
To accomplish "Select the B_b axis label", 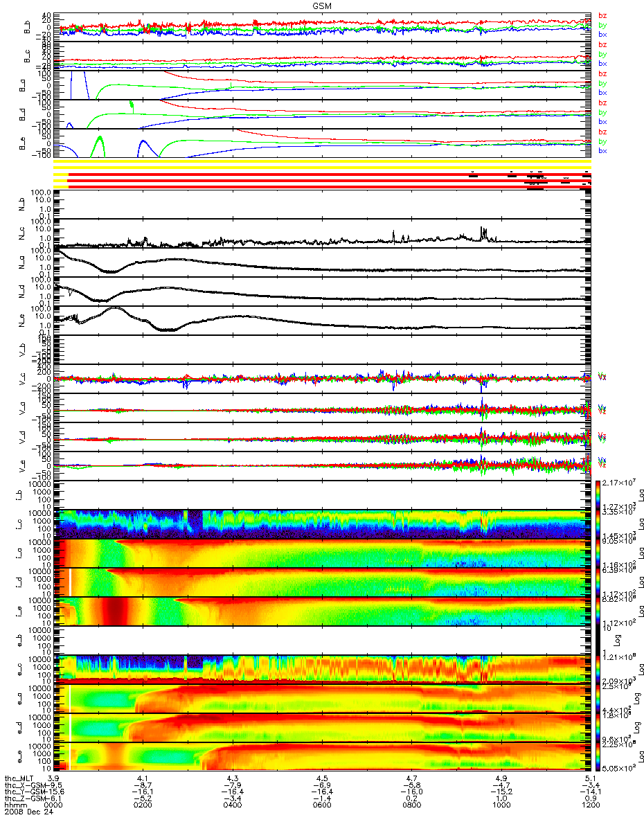I will pos(28,28).
